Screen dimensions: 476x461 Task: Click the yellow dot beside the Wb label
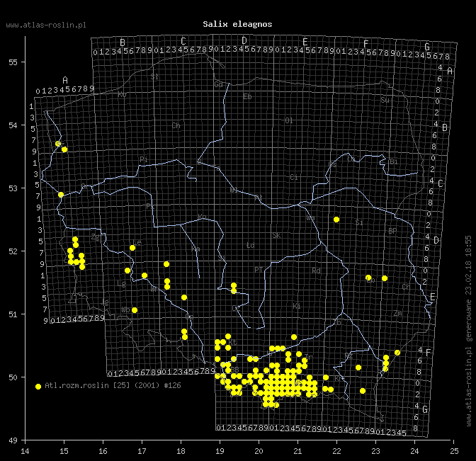point(135,310)
